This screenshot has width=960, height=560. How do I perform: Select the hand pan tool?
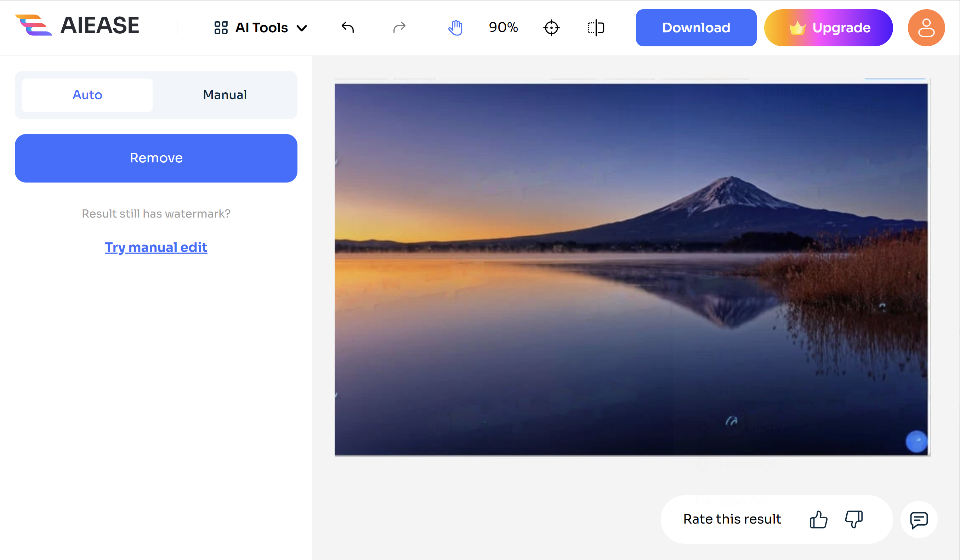(455, 28)
